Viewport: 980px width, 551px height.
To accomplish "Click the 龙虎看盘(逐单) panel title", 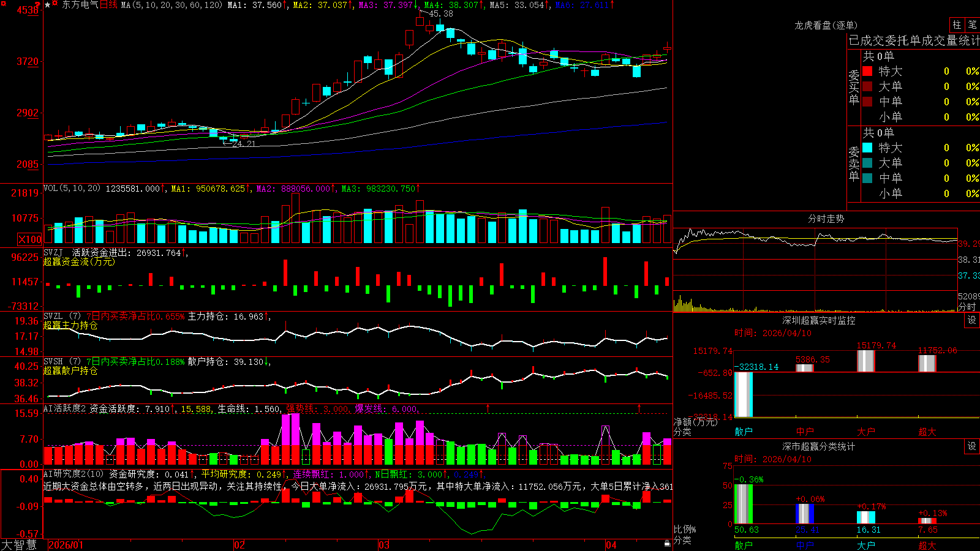I will click(826, 25).
